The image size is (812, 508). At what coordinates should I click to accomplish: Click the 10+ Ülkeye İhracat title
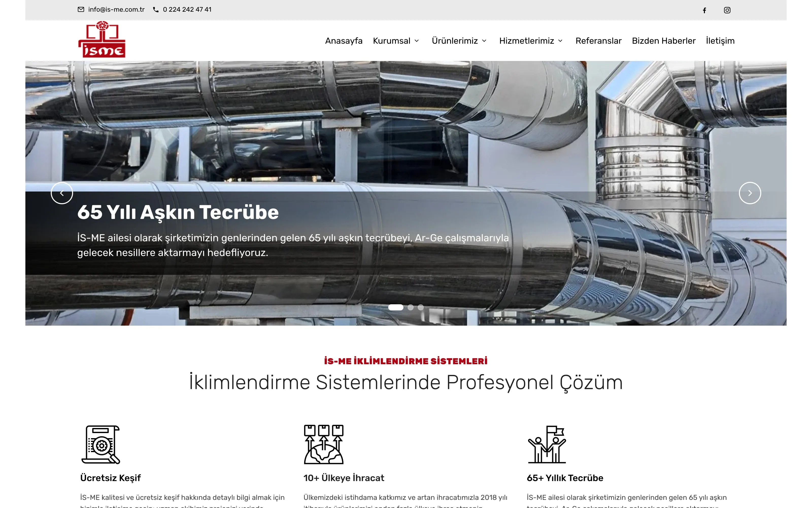click(344, 478)
